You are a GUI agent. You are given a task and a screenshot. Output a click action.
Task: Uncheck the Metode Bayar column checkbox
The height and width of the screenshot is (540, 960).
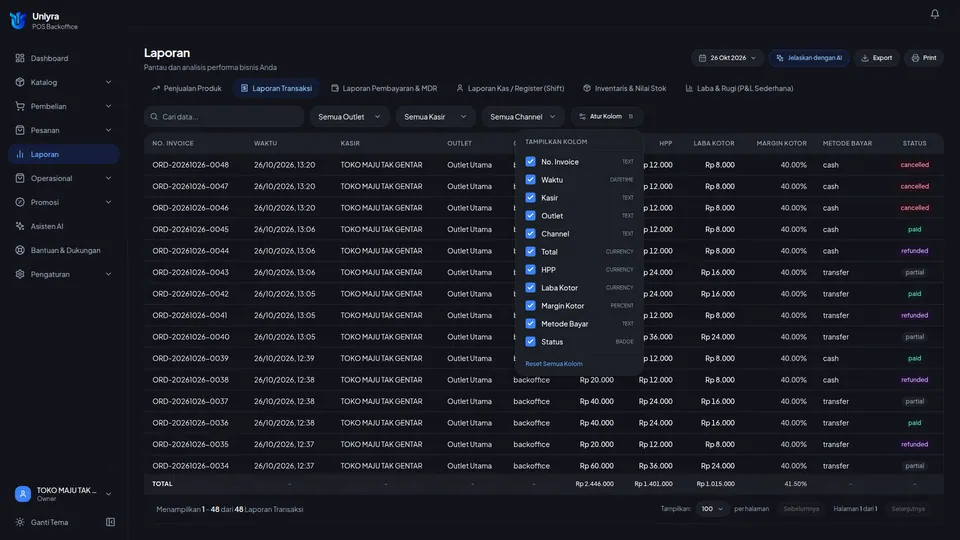tap(530, 323)
